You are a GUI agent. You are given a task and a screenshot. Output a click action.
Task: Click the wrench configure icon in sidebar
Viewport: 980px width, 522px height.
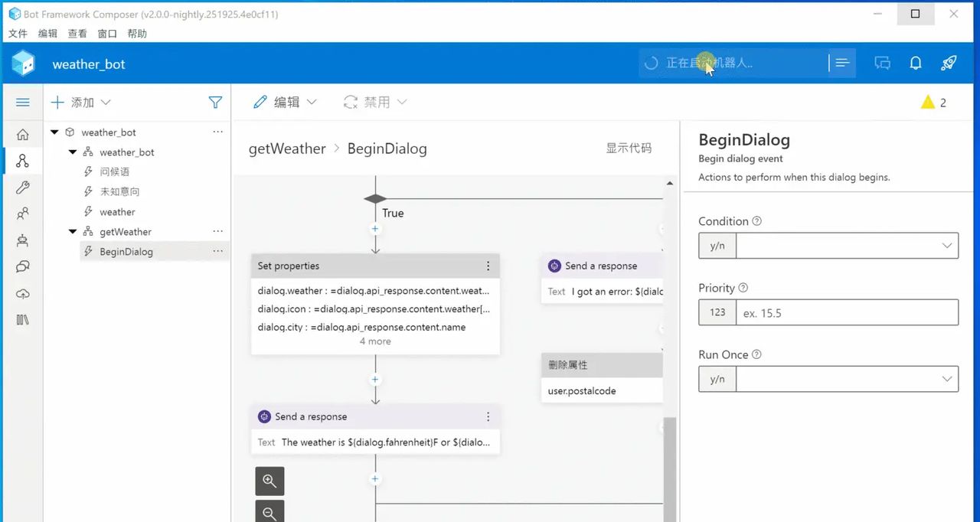(22, 188)
